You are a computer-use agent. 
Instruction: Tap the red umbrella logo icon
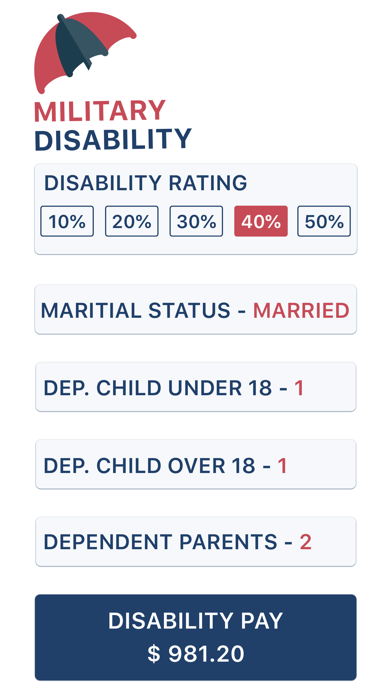(84, 52)
